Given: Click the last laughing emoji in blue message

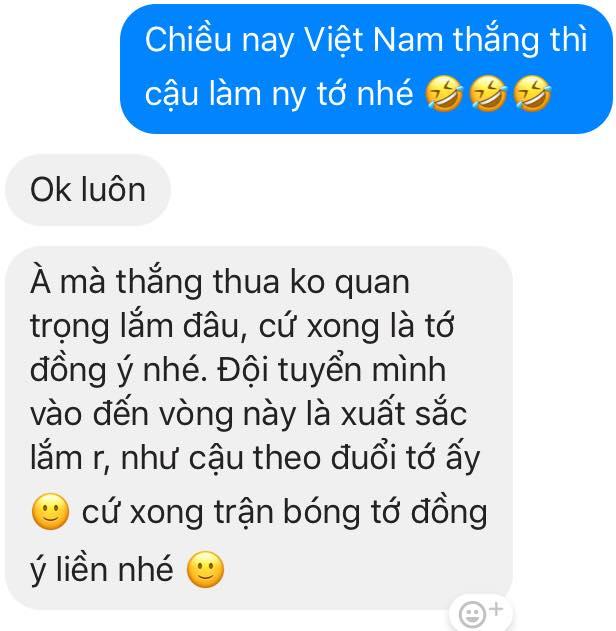Looking at the screenshot, I should [532, 94].
